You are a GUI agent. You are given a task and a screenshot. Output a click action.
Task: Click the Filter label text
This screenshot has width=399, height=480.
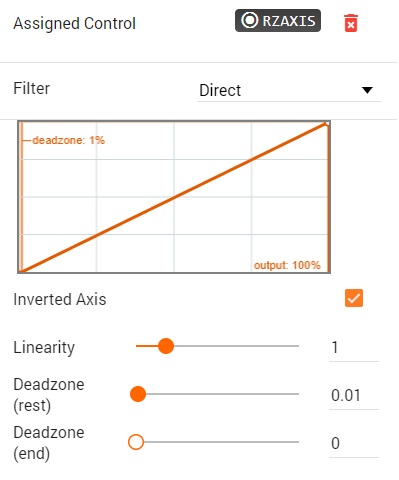point(32,88)
